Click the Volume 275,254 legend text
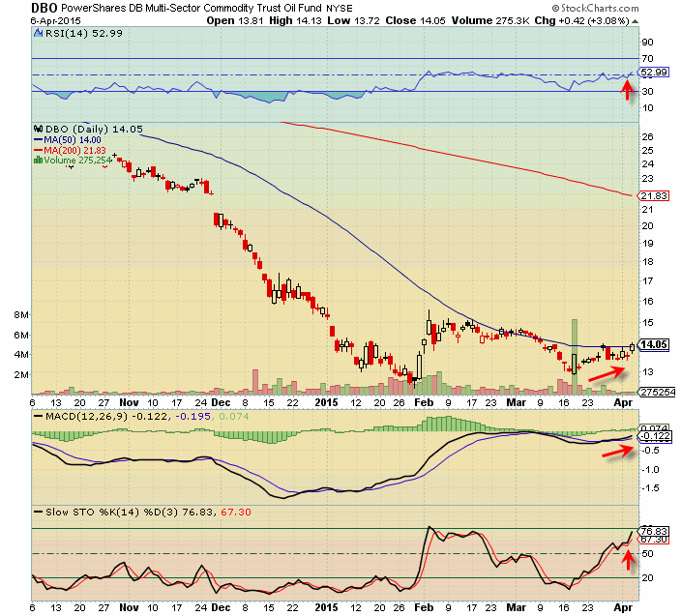This screenshot has height=616, width=681. (77, 161)
